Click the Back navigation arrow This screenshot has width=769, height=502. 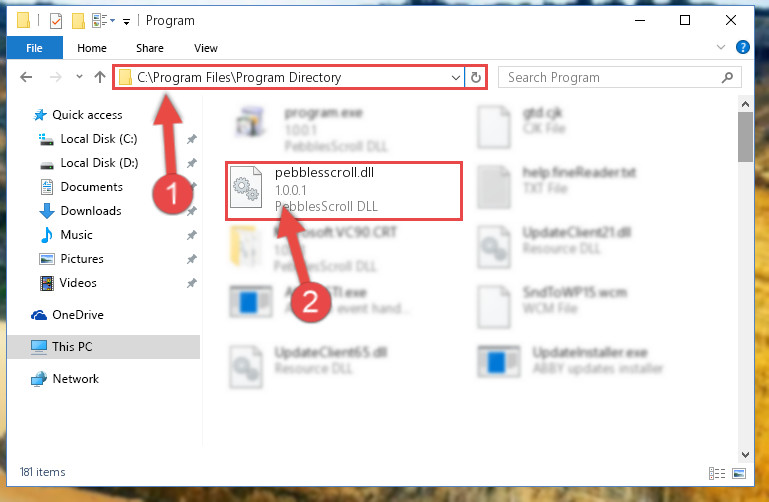[x=26, y=77]
